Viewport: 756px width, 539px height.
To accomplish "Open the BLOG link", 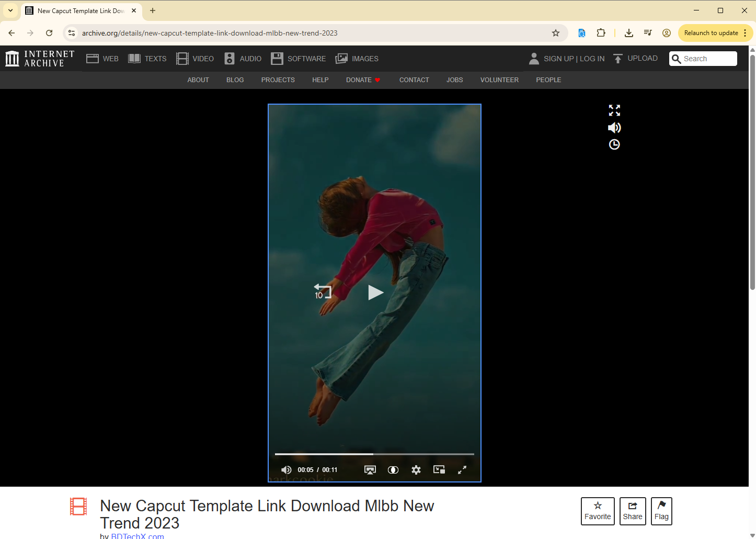I will pyautogui.click(x=235, y=80).
